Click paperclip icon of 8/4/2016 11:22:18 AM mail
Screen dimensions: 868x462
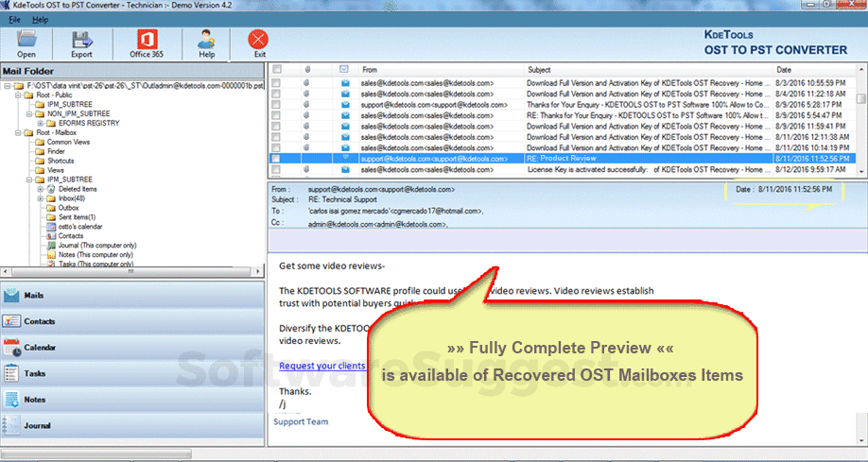point(306,94)
